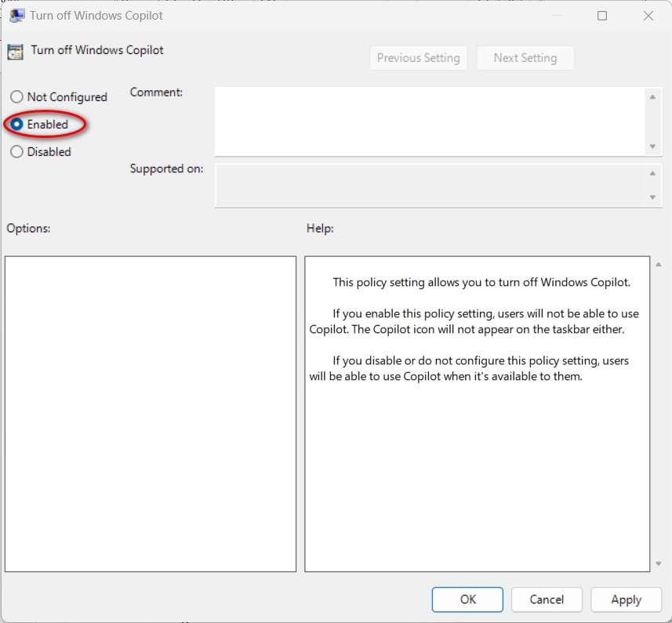Click the Help pane scroll up arrow
Screen dimensions: 672x623
[658, 265]
